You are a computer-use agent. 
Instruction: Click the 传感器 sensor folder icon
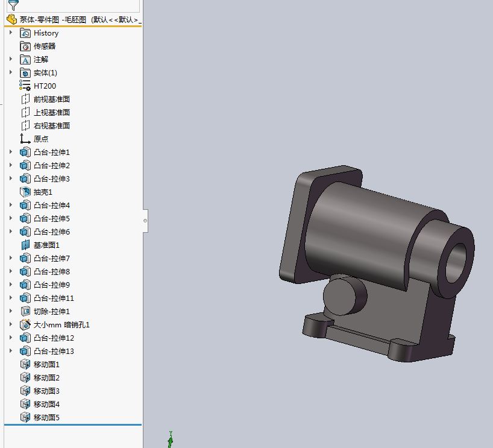(25, 46)
